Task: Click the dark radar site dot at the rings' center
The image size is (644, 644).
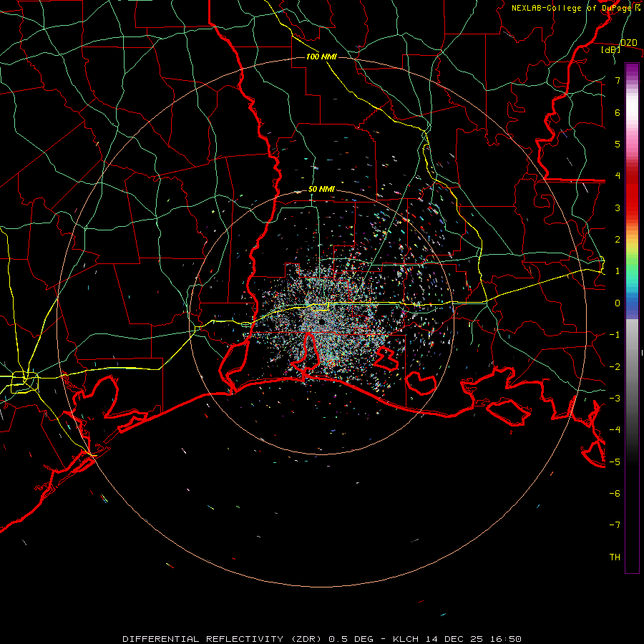Action: coord(321,321)
